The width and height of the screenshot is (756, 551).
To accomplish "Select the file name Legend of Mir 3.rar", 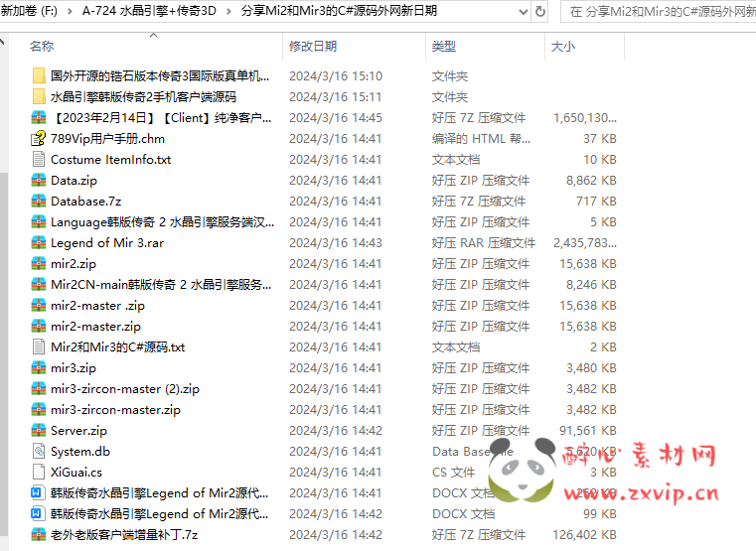I will click(x=107, y=243).
